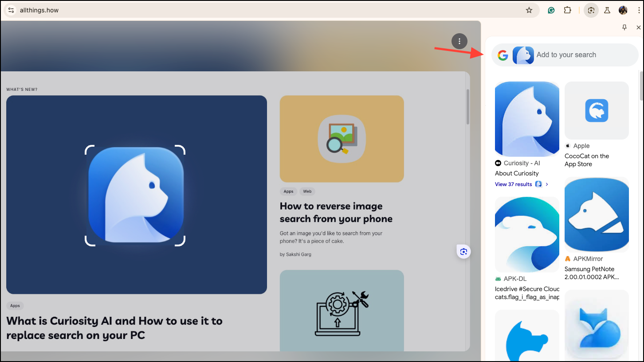This screenshot has height=362, width=644.
Task: Click the Google logo in search box
Action: click(503, 55)
